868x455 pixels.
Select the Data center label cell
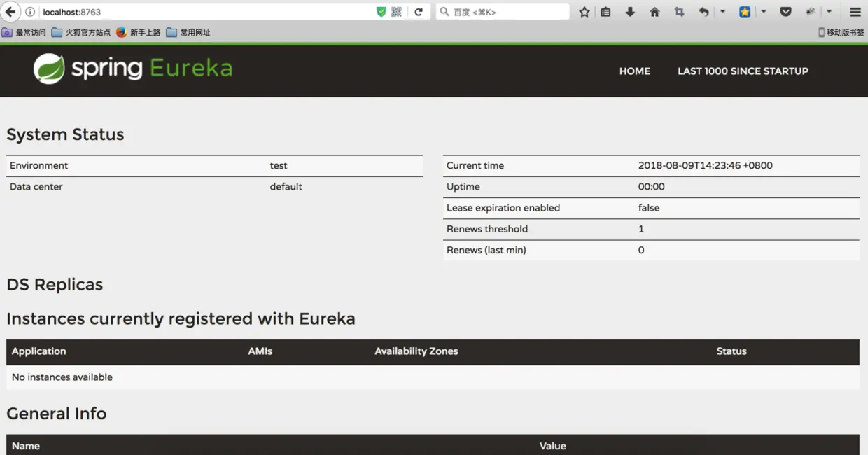[36, 187]
